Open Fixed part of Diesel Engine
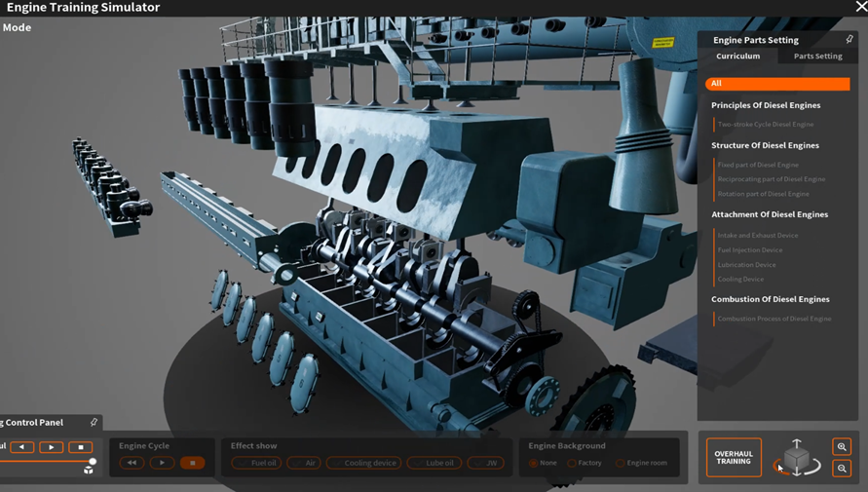868x492 pixels. [758, 165]
